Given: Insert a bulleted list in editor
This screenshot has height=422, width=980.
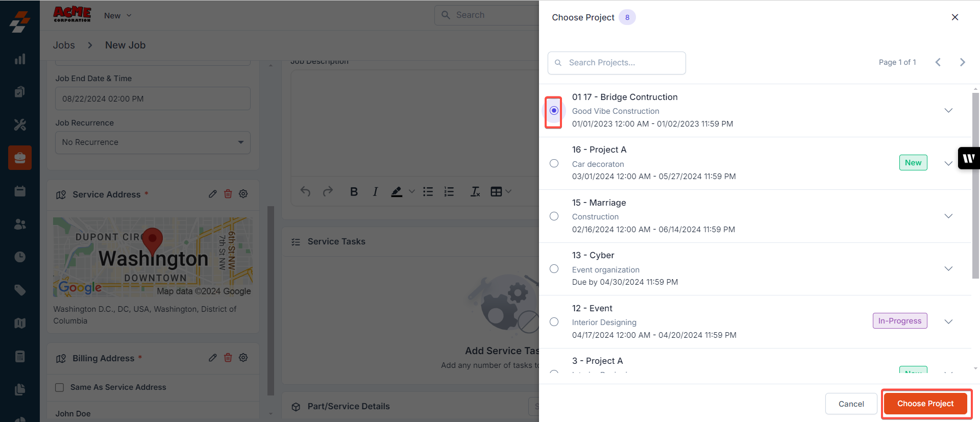Looking at the screenshot, I should pos(428,192).
